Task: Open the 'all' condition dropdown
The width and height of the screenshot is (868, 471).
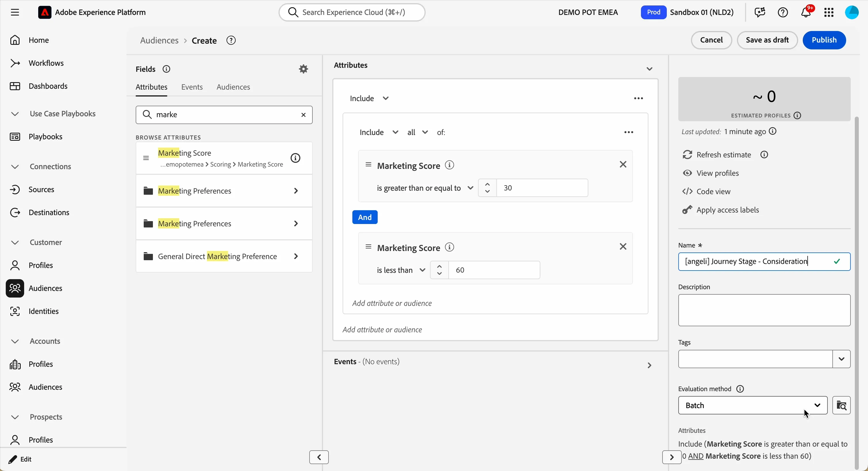Action: (418, 133)
